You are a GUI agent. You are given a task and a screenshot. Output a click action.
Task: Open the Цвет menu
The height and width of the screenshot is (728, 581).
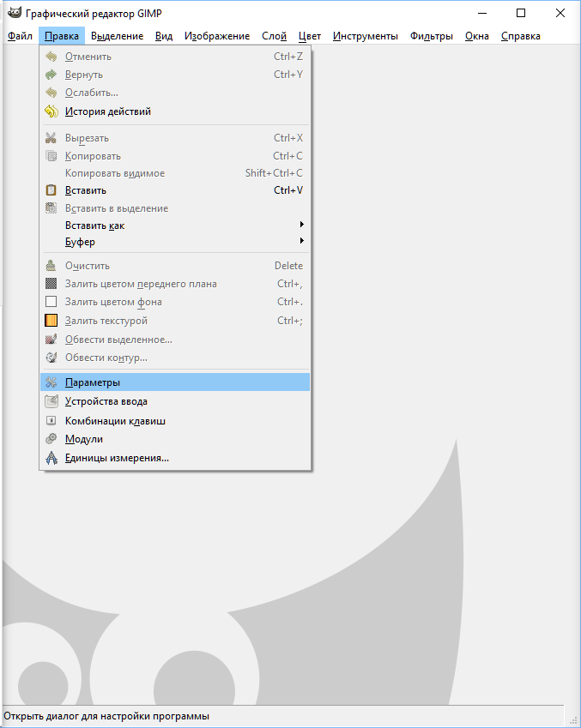point(310,36)
